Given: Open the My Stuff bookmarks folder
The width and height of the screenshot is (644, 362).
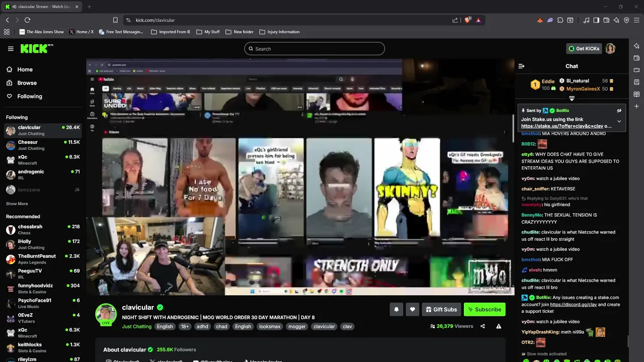Looking at the screenshot, I should point(208,32).
